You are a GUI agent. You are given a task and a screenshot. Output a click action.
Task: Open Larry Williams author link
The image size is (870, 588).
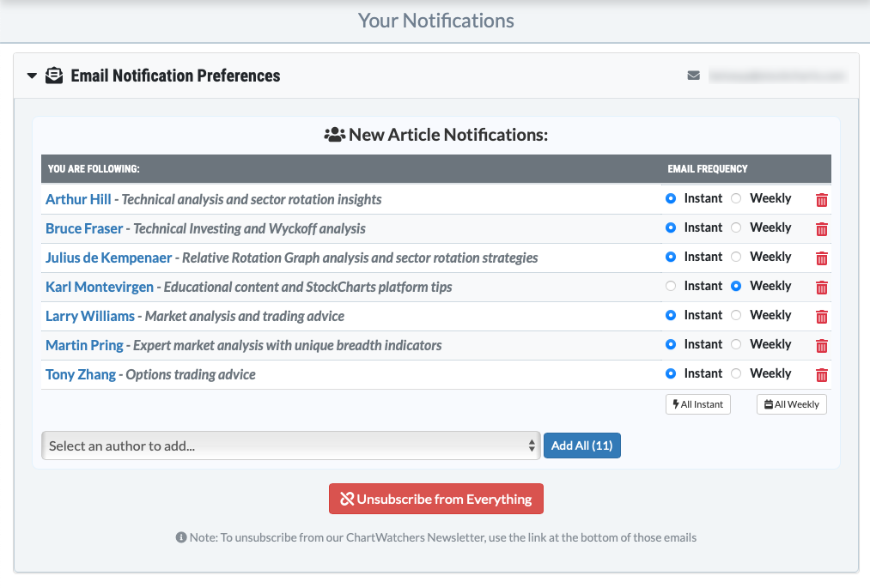tap(90, 316)
